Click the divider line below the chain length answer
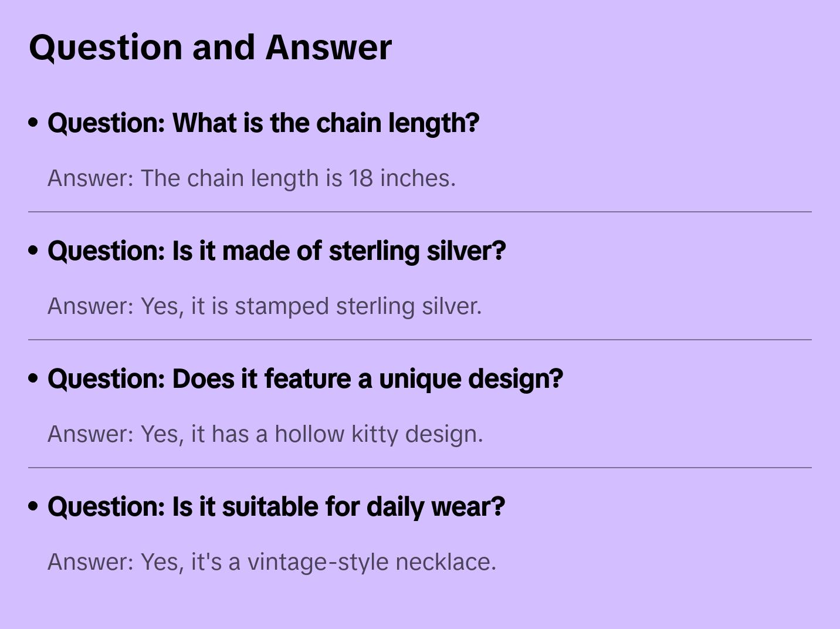The height and width of the screenshot is (629, 840). click(x=420, y=212)
